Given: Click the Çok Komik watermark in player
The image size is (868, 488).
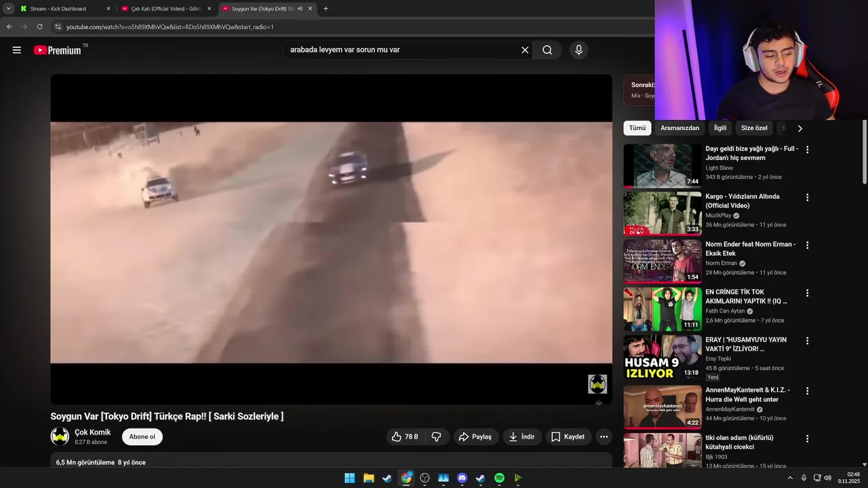Looking at the screenshot, I should (597, 384).
